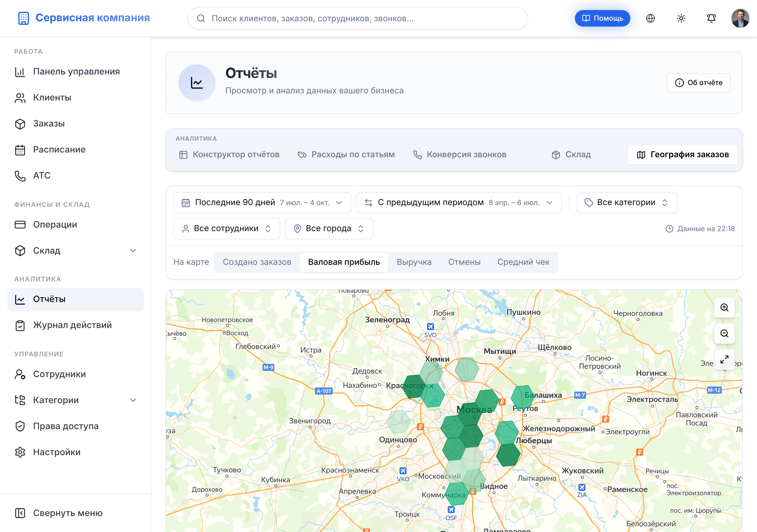
Task: Switch to the analytics Склад tab
Action: click(571, 155)
